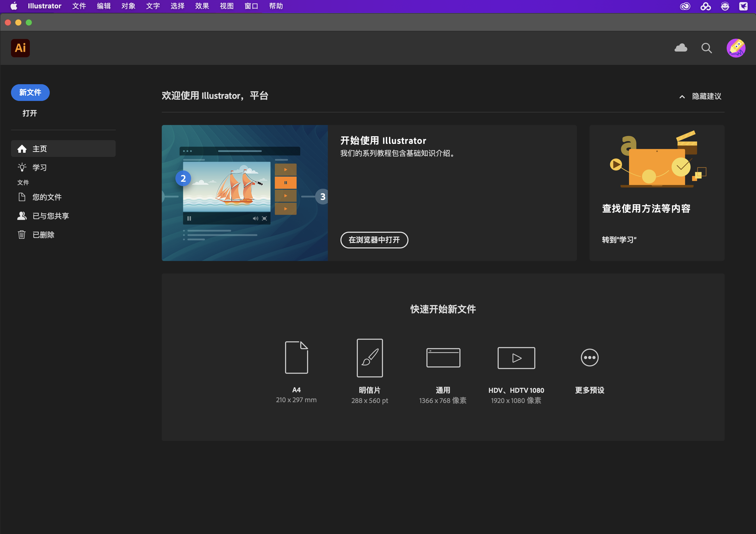Open Creative Cloud menu bar icon
The width and height of the screenshot is (756, 534).
[x=685, y=6]
